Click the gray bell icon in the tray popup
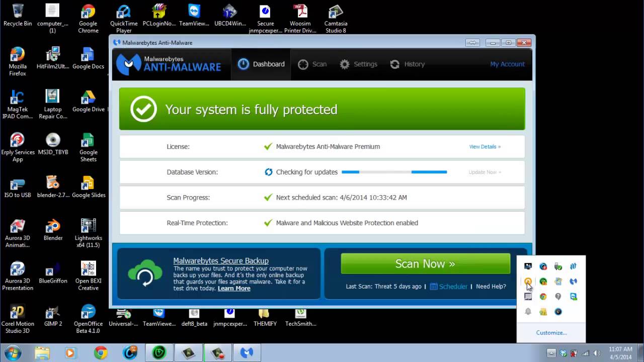Screen dimensions: 644x362 click(528, 312)
